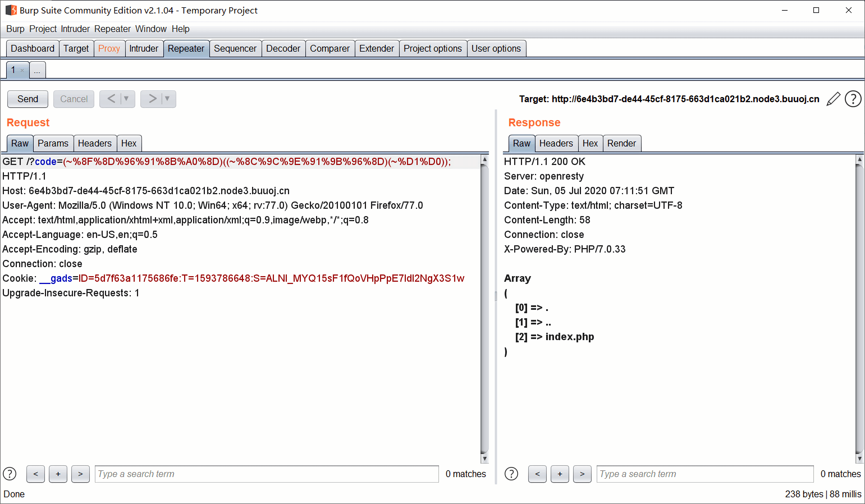
Task: Expand the dropdown arrow next to forward navigation
Action: pyautogui.click(x=169, y=99)
